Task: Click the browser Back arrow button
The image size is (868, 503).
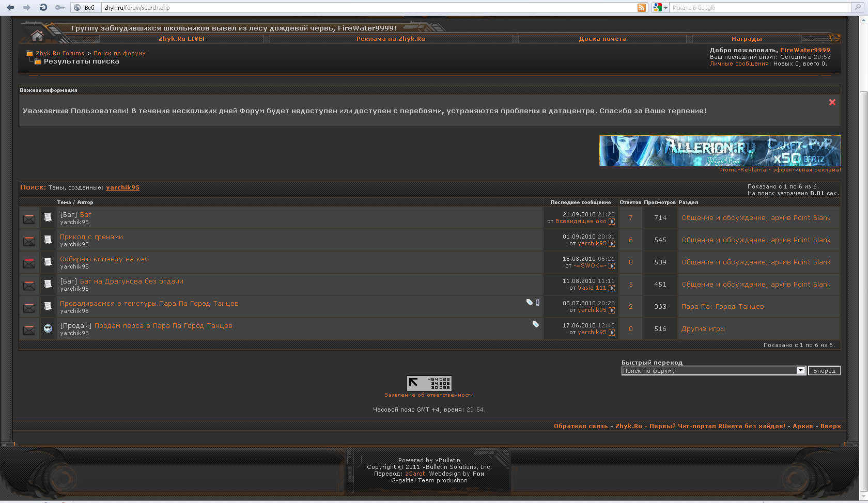Action: pos(10,7)
